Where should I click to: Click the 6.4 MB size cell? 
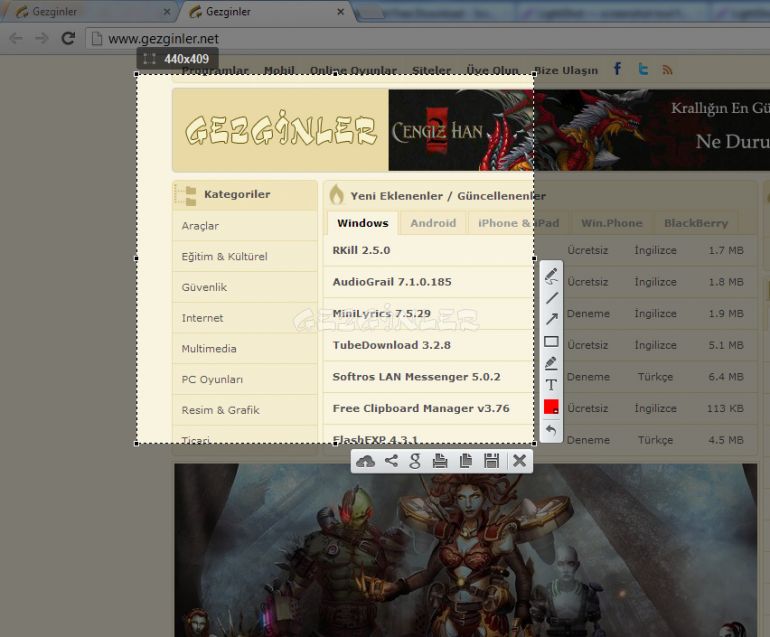coord(726,377)
